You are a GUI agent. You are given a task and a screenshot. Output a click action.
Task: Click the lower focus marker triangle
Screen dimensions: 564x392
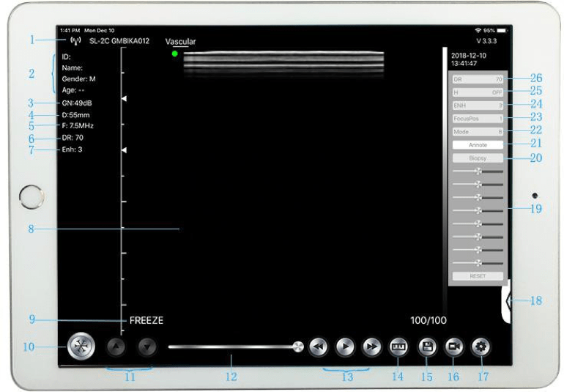pyautogui.click(x=124, y=149)
